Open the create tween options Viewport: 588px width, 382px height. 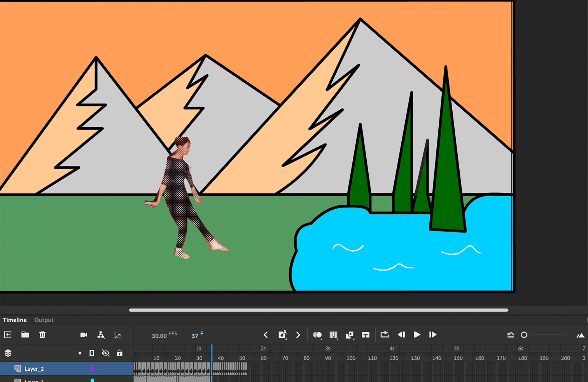(x=350, y=335)
